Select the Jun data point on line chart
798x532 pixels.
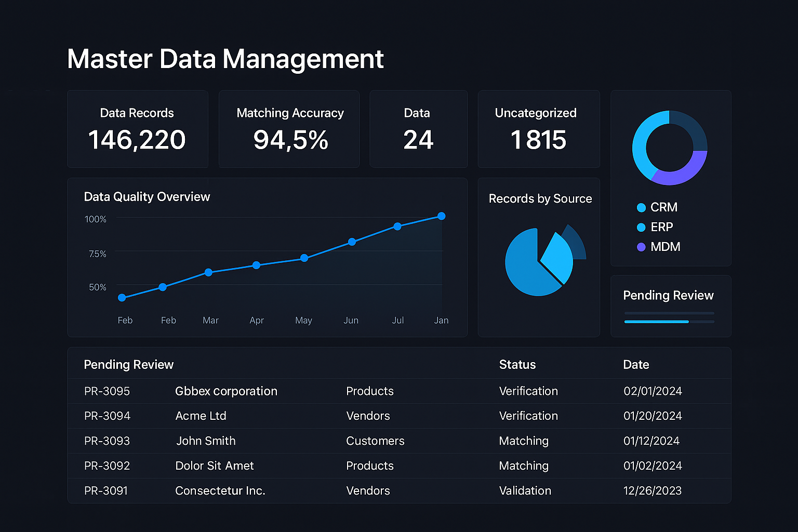click(352, 242)
